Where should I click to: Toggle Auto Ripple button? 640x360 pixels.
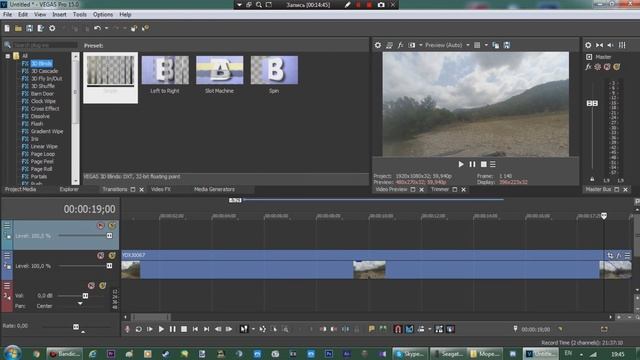click(x=421, y=329)
